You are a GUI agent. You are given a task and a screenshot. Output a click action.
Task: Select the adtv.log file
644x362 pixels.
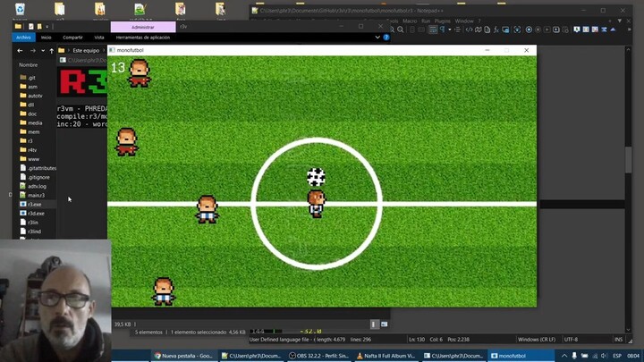[33, 186]
